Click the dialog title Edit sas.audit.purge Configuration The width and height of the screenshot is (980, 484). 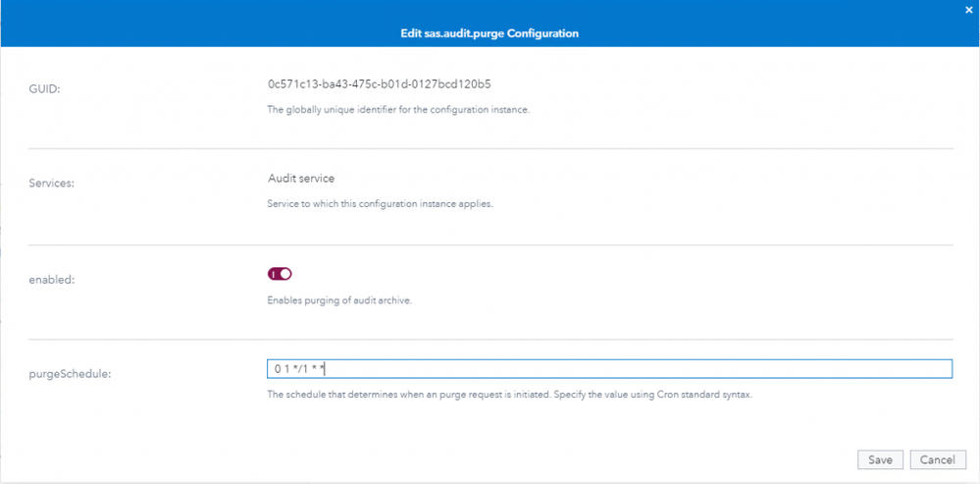tap(488, 33)
